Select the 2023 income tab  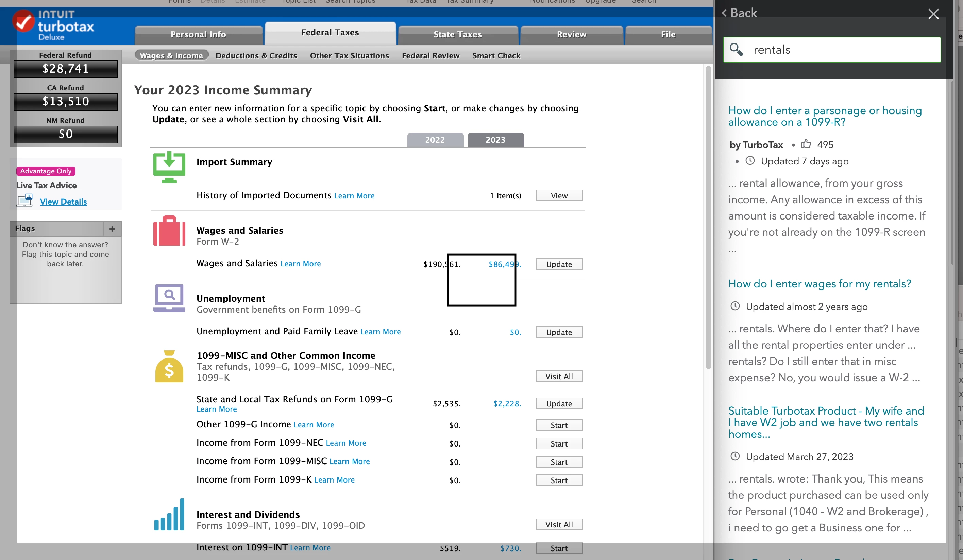tap(495, 140)
